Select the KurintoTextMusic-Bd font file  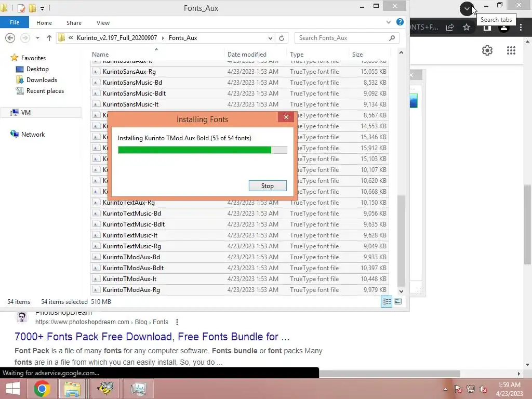click(x=240, y=214)
